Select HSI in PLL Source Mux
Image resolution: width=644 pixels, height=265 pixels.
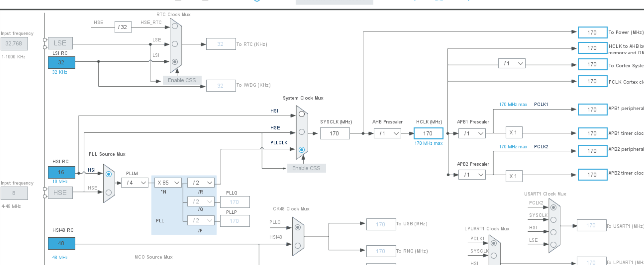109,174
